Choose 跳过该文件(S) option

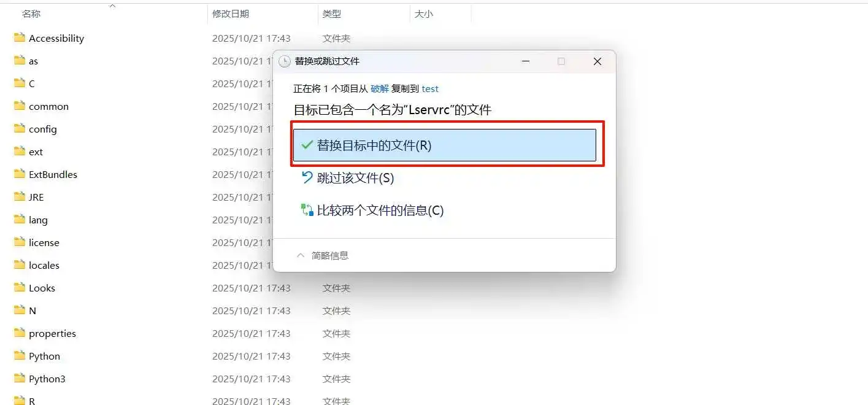[355, 178]
